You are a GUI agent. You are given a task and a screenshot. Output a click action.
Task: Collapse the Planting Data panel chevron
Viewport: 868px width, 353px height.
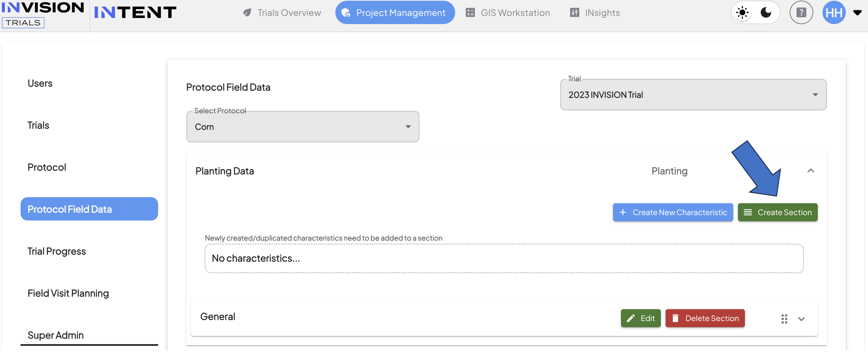click(x=810, y=171)
